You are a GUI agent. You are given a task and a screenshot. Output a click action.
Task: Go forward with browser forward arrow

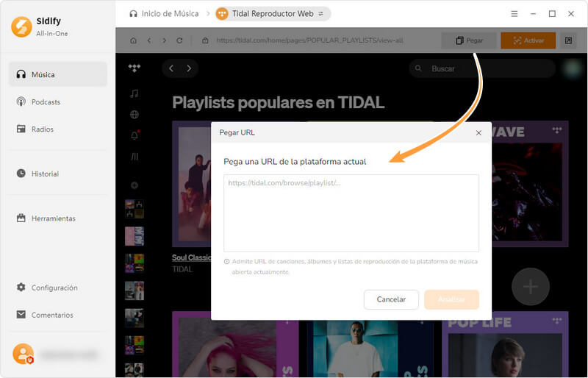coord(164,40)
